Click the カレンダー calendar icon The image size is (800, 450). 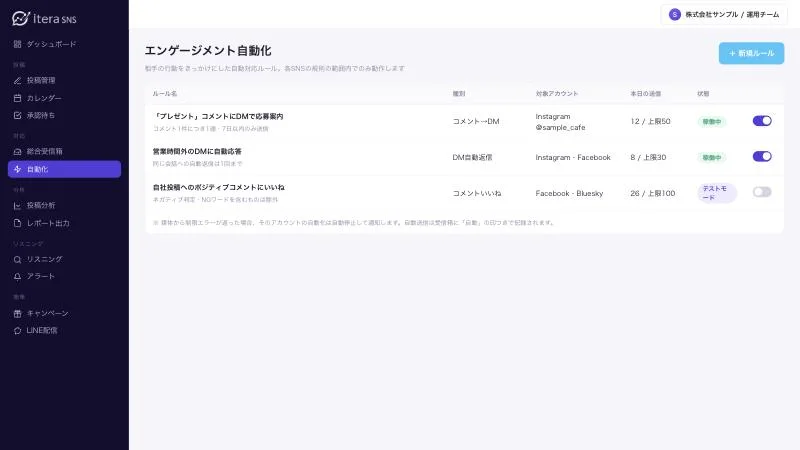tap(17, 98)
